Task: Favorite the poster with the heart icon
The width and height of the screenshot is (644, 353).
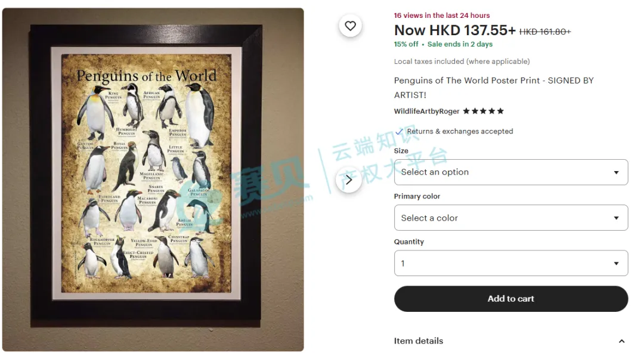Action: coord(350,26)
